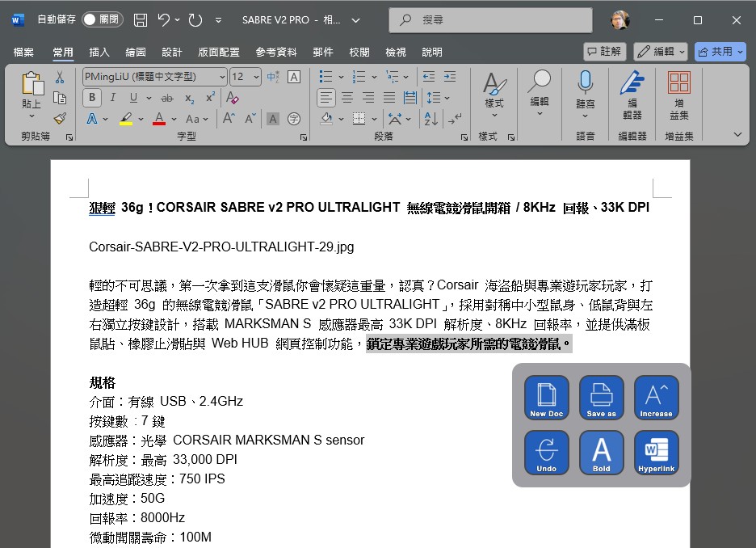The image size is (756, 548).
Task: Toggle the AutoSave switch
Action: [x=102, y=20]
